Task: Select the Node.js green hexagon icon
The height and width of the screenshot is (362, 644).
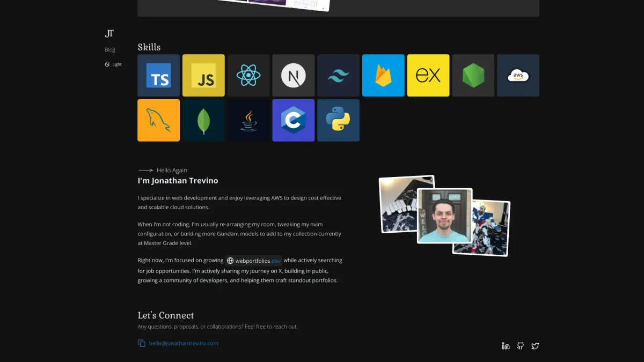Action: [473, 75]
